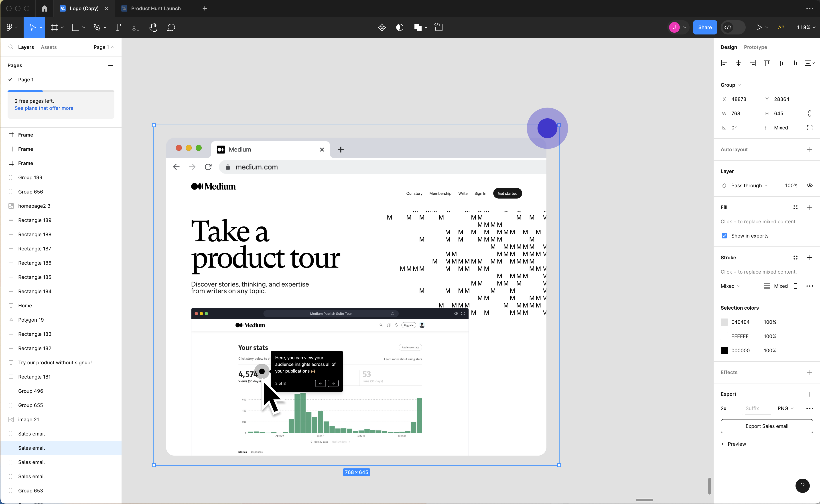Toggle Dev Mode switch
This screenshot has height=504, width=820.
pos(733,27)
